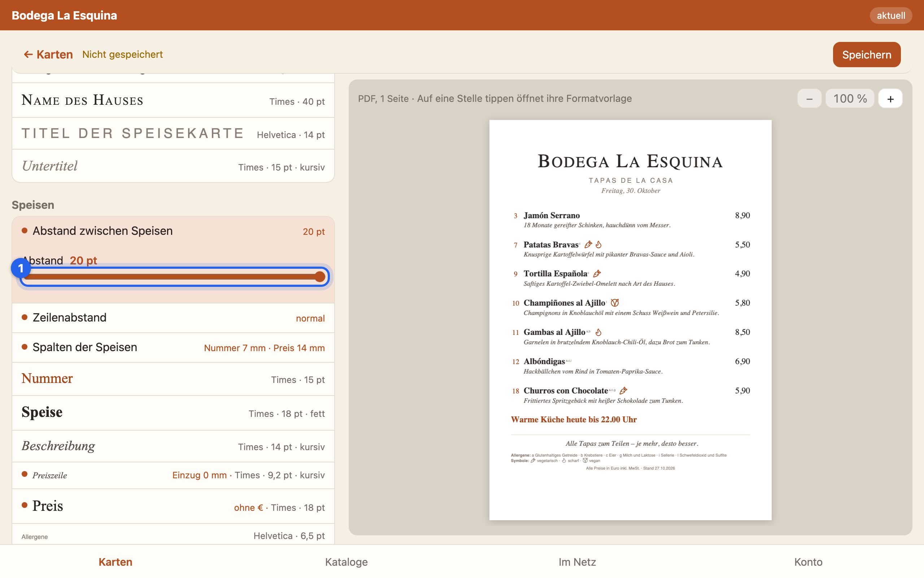Open the Preis style row
This screenshot has width=924, height=578.
coord(173,506)
